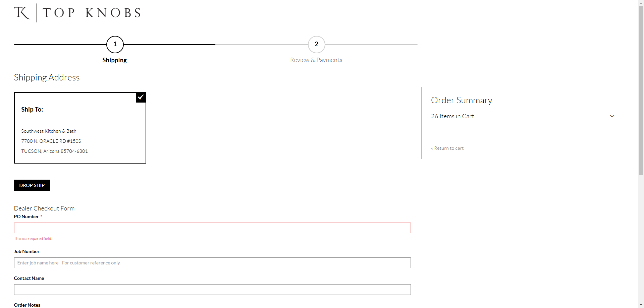Click the scrollbar up arrow

pos(641,3)
